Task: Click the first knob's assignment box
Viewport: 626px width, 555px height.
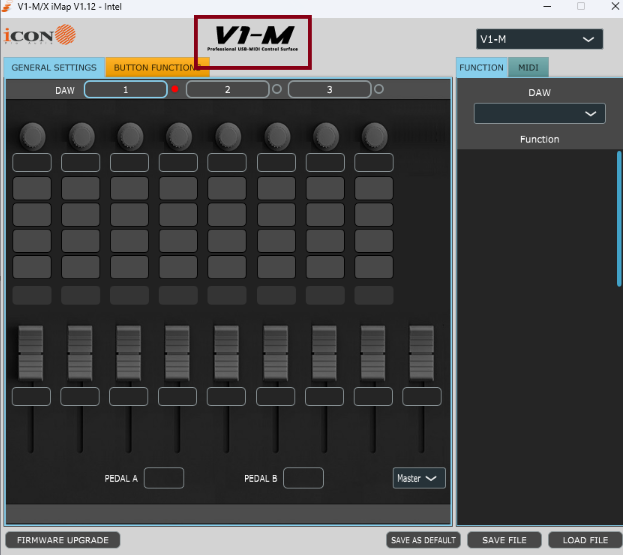Action: pos(32,163)
